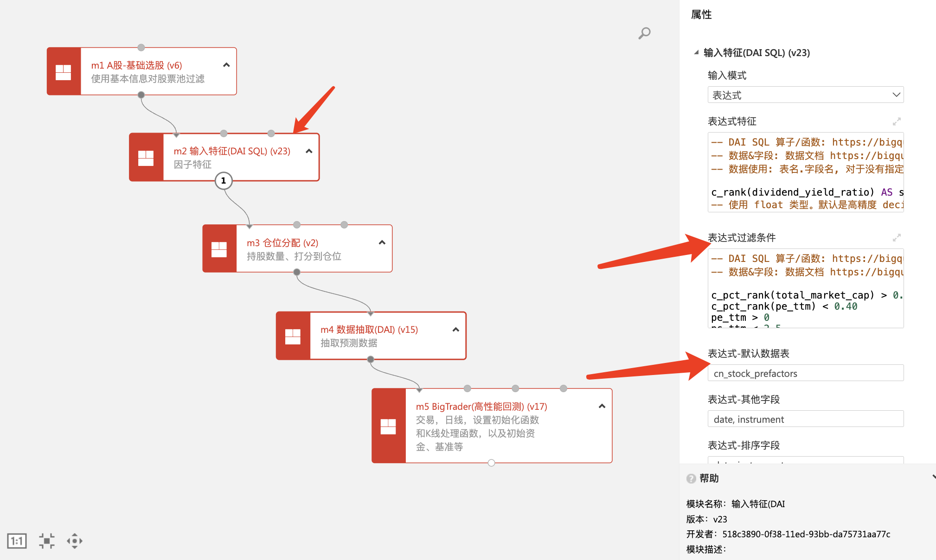The height and width of the screenshot is (560, 936).
Task: Collapse the m1 A股-基础选股 node
Action: (x=226, y=65)
